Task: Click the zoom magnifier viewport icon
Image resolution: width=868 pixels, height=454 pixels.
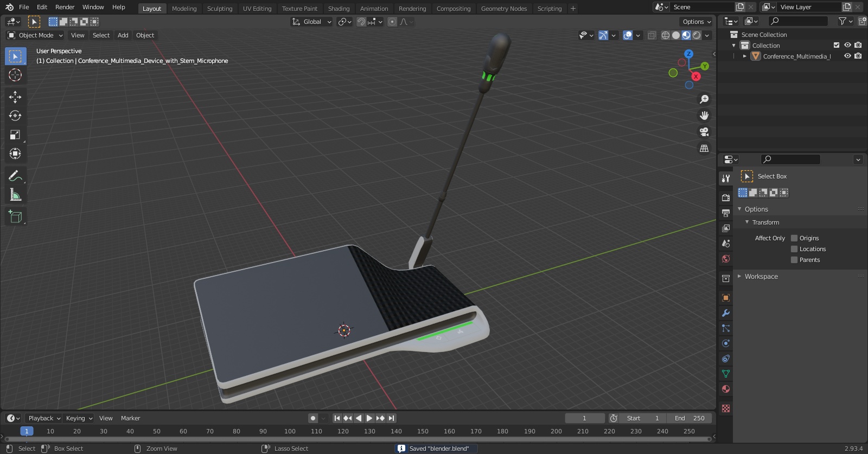Action: click(x=704, y=99)
